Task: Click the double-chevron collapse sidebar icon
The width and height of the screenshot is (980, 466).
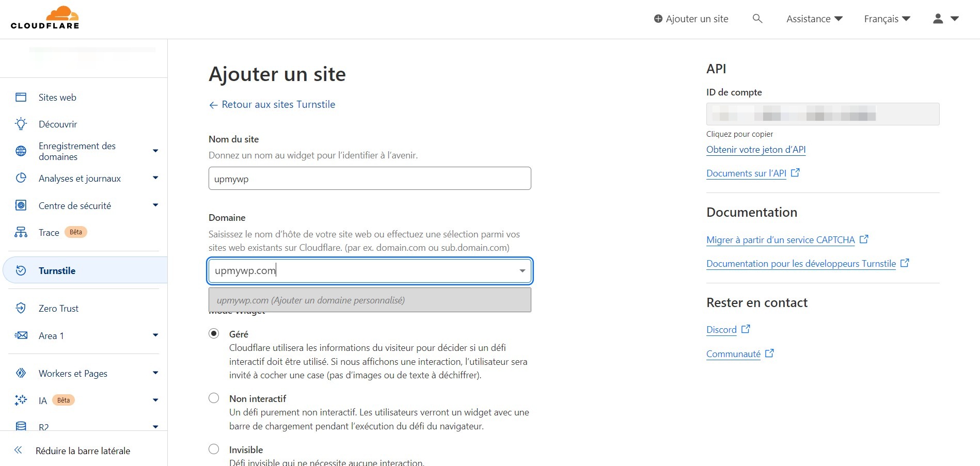Action: tap(18, 450)
